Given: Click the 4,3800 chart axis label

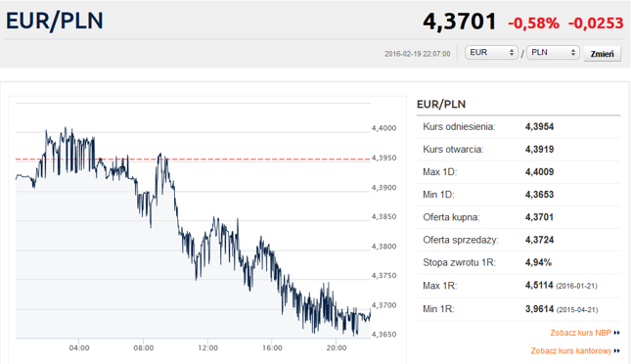Looking at the screenshot, I should [383, 247].
